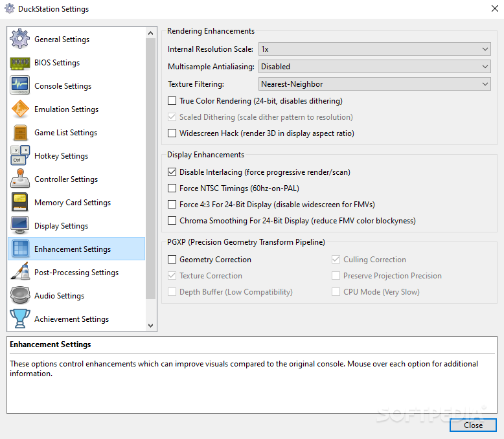Select Controller Settings label in the sidebar
Image resolution: width=504 pixels, height=439 pixels.
(x=66, y=179)
